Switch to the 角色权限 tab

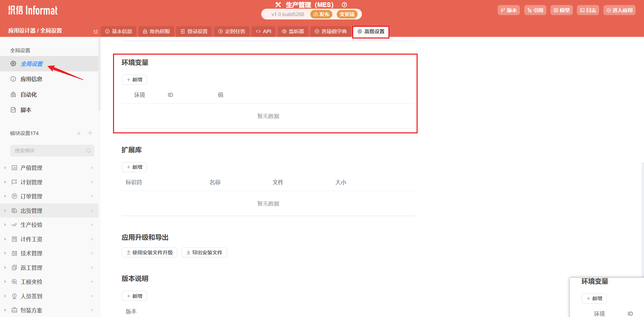click(156, 31)
